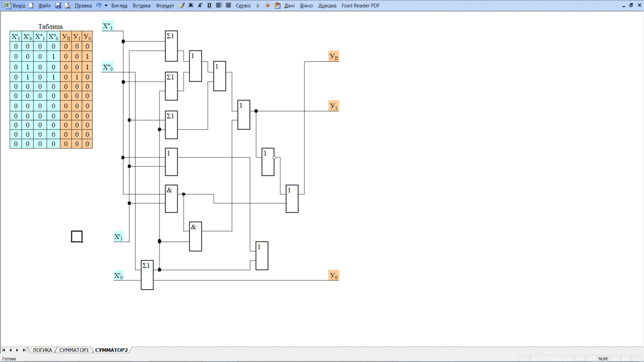
Task: Click the green play macro icon
Action: pyautogui.click(x=258, y=5)
